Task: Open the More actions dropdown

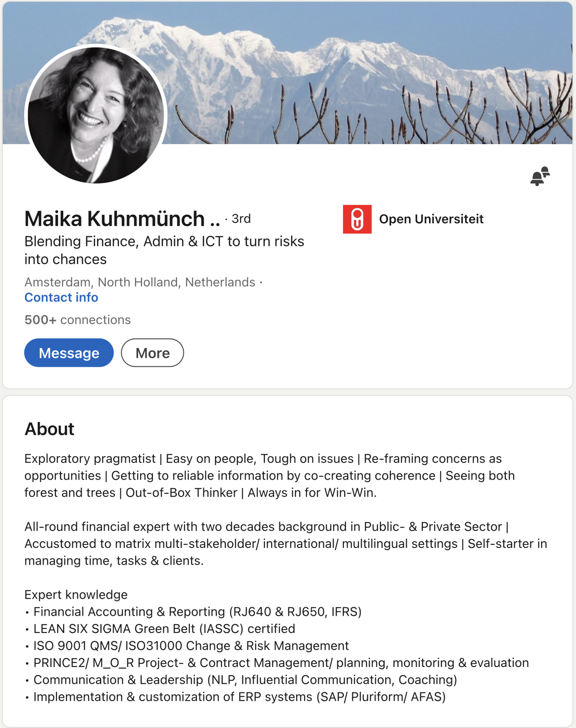Action: click(x=152, y=353)
